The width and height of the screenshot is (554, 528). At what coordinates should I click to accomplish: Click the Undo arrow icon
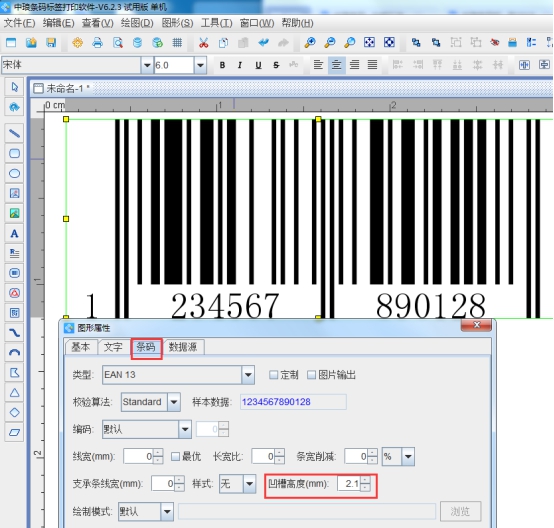tap(263, 43)
